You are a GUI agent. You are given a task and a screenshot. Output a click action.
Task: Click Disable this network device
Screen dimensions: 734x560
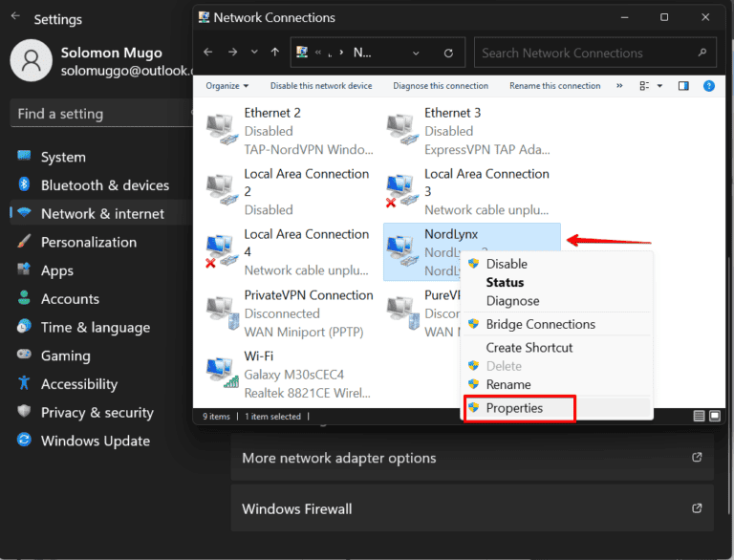coord(320,86)
